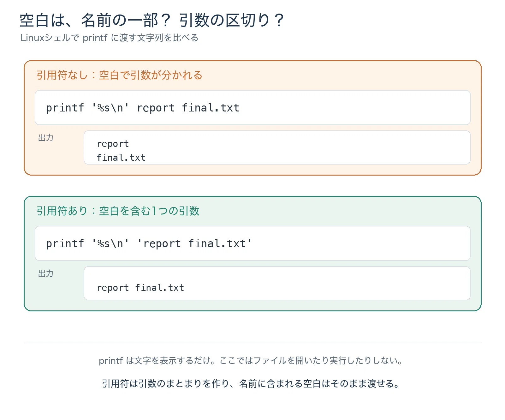505x420 pixels.
Task: Click the unquoted printf command box
Action: click(252, 108)
